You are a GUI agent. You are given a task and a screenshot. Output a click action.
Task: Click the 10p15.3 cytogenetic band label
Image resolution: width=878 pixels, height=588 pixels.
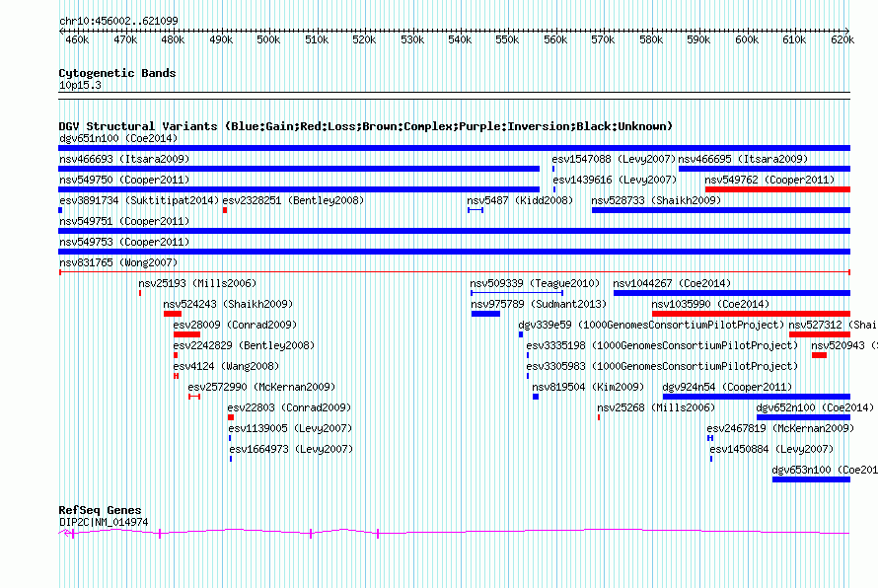coord(80,85)
